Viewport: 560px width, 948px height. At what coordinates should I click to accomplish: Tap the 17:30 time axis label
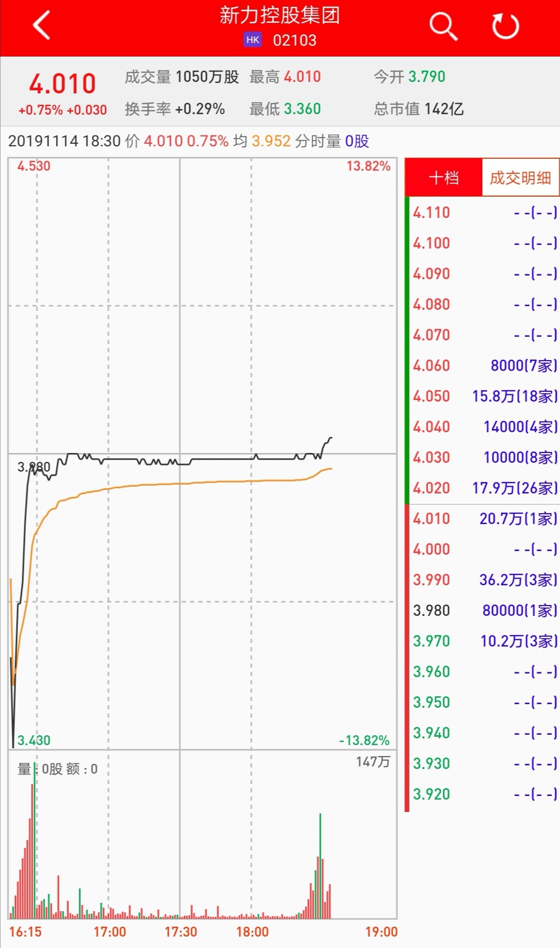point(180,932)
